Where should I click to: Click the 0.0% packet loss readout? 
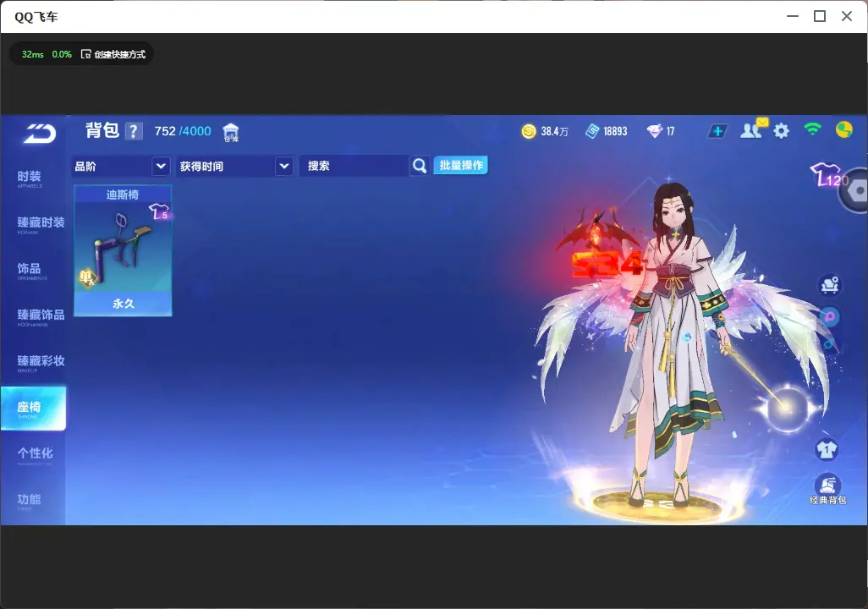(x=62, y=54)
